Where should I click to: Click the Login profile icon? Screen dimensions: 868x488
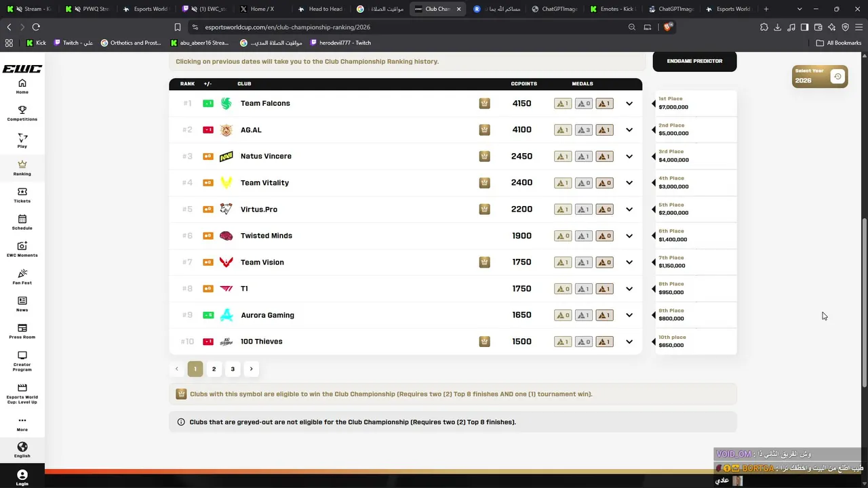pos(22,477)
